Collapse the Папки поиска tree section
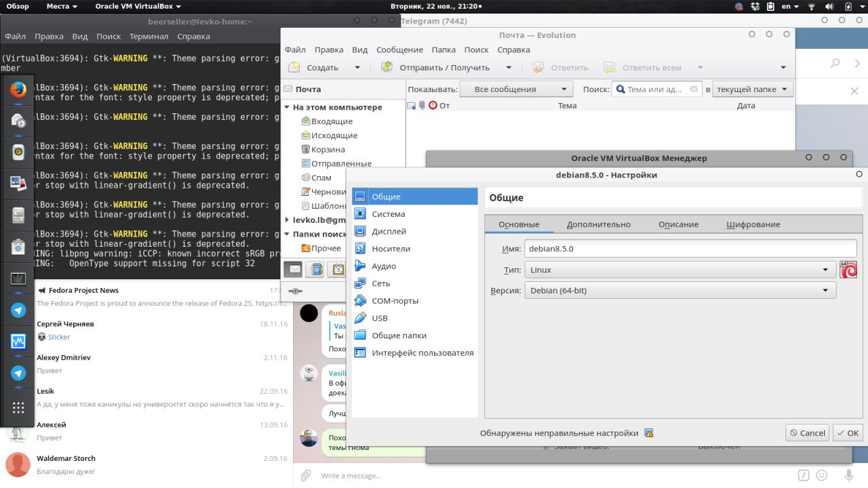This screenshot has width=868, height=488. coord(288,234)
